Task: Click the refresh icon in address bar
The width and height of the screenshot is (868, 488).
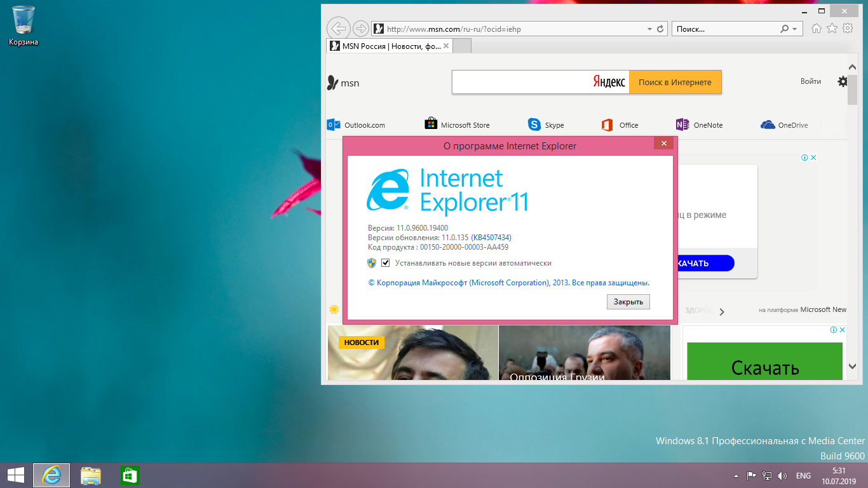Action: point(660,29)
